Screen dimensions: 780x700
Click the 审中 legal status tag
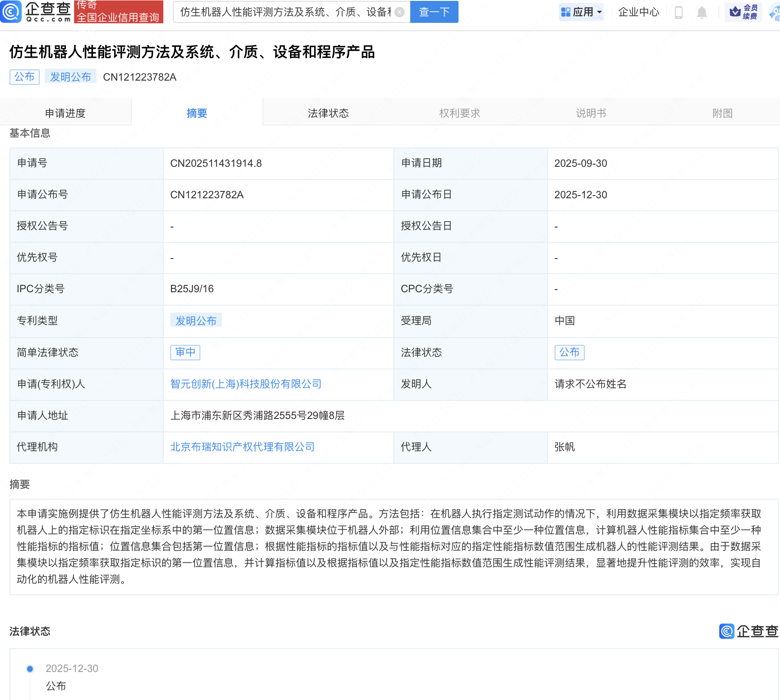[185, 352]
